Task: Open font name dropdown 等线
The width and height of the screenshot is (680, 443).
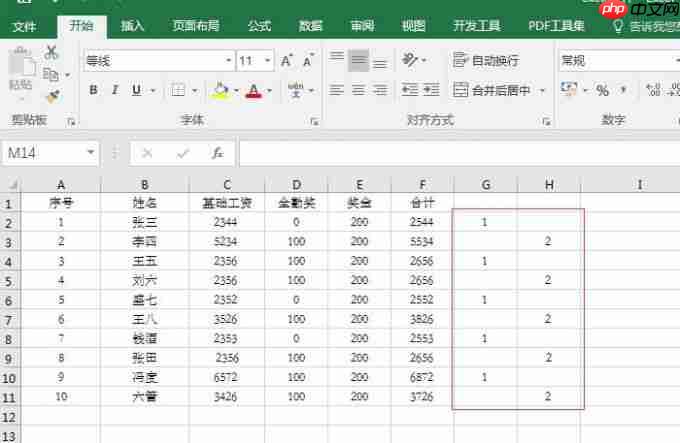Action: [x=229, y=61]
